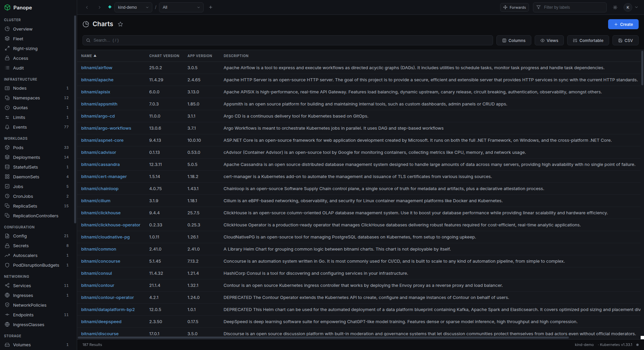Viewport: 644px width, 350px height.
Task: Click the DaemonSets grid icon
Action: pos(7,177)
